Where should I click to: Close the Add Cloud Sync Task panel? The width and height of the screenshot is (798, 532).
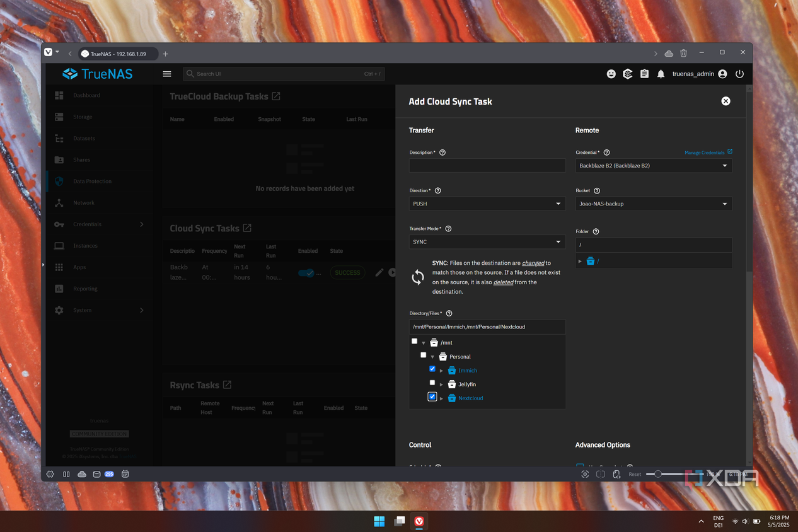(x=726, y=101)
